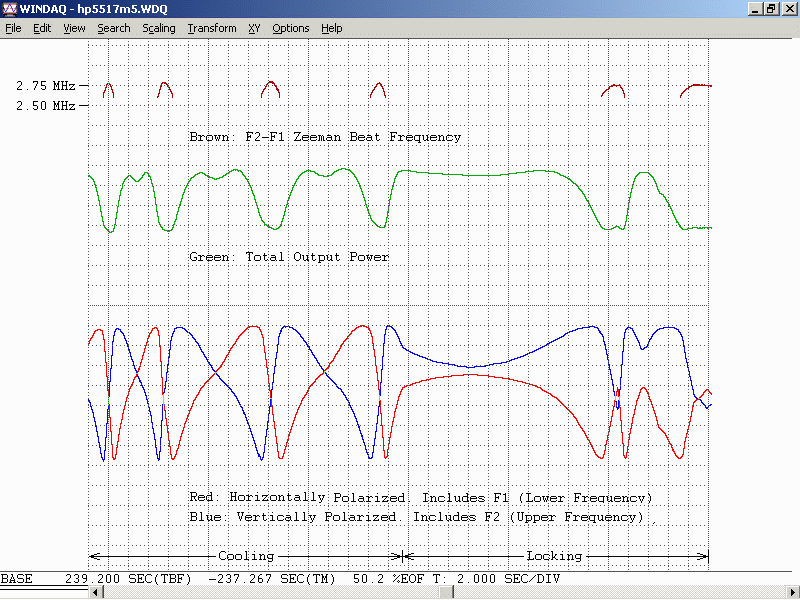
Task: Open the Options menu
Action: (290, 28)
